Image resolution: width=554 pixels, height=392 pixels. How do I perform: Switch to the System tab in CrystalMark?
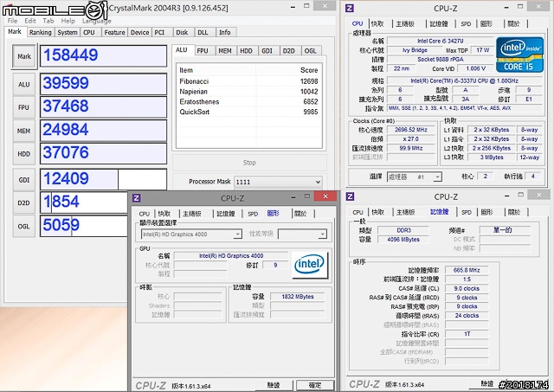(x=68, y=33)
